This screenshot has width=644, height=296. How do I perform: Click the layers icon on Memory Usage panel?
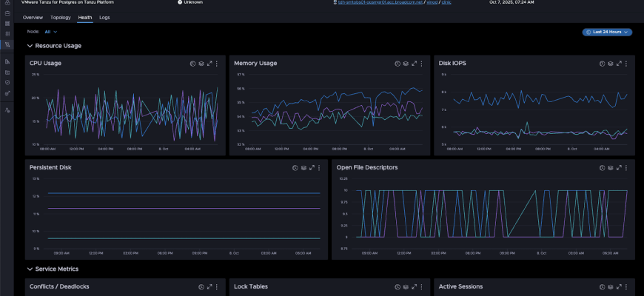click(x=406, y=64)
